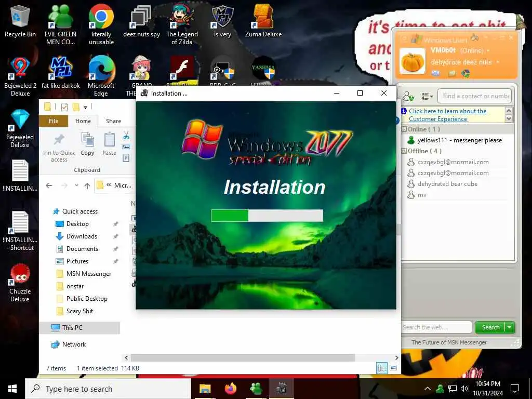
Task: Open Chuzzle Deluxe desktop shortcut
Action: [x=20, y=282]
